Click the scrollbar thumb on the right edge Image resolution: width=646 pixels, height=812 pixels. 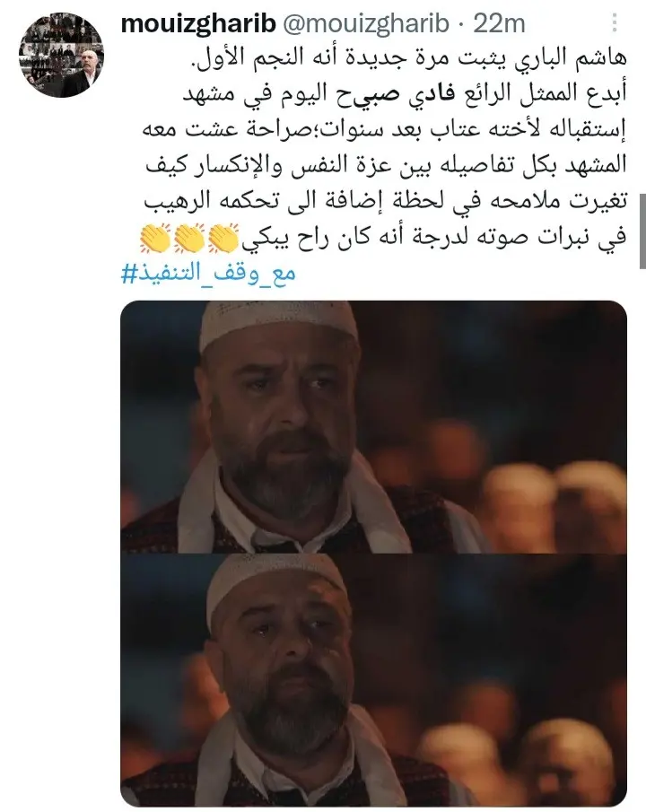click(643, 231)
